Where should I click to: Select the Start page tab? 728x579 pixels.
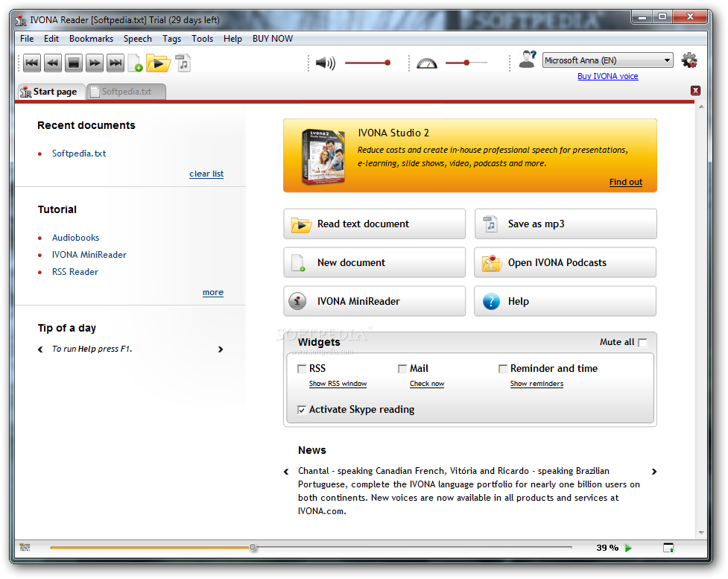click(51, 92)
